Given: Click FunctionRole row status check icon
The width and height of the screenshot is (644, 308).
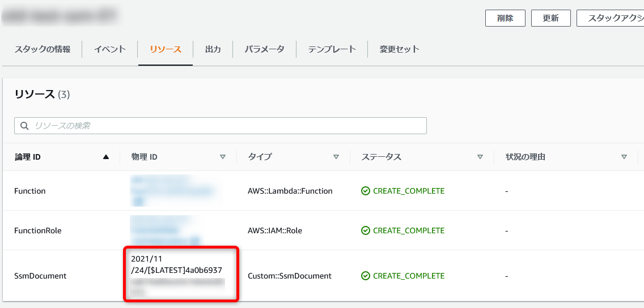Looking at the screenshot, I should point(366,231).
